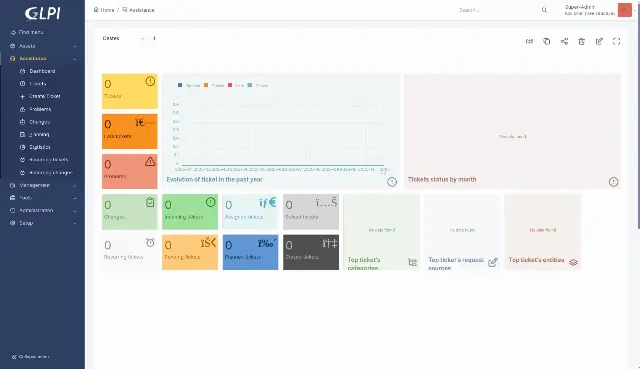The width and height of the screenshot is (640, 369).
Task: Click info icon on Tickets status by month
Action: click(x=613, y=182)
